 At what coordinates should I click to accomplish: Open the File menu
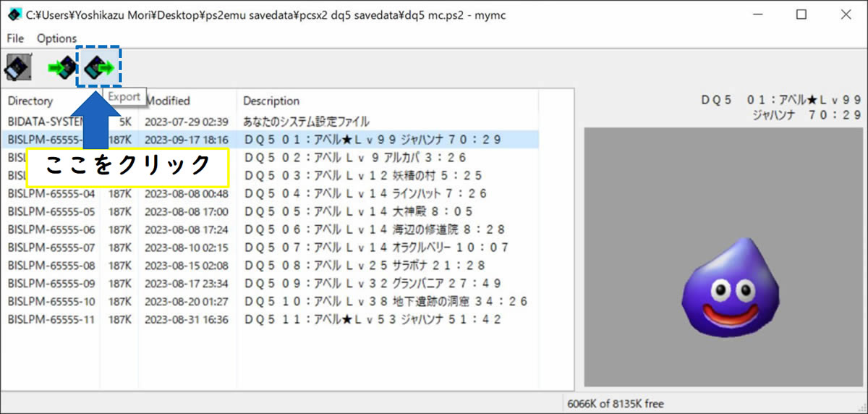coord(15,38)
